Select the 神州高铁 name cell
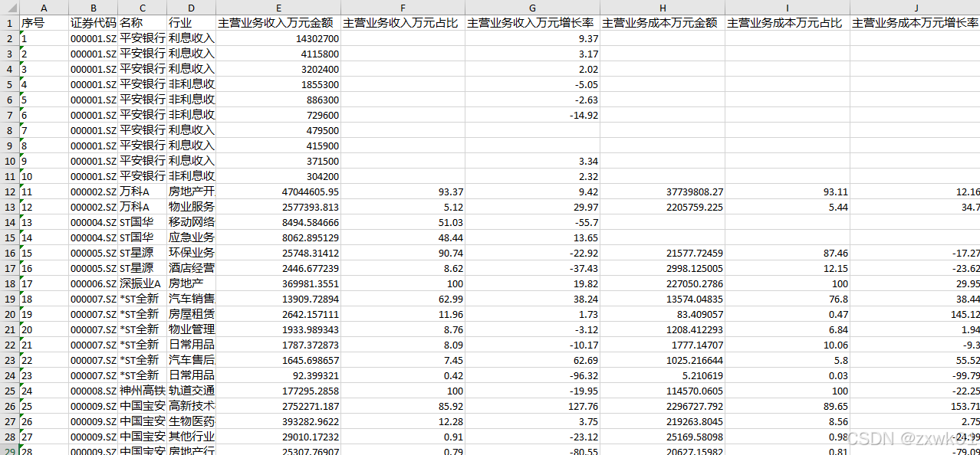 (142, 391)
